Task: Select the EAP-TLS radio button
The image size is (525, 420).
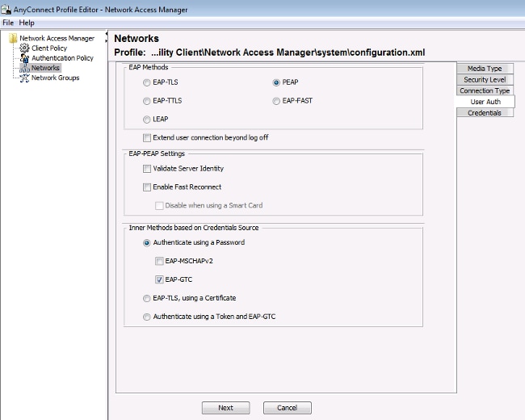Action: tap(147, 82)
